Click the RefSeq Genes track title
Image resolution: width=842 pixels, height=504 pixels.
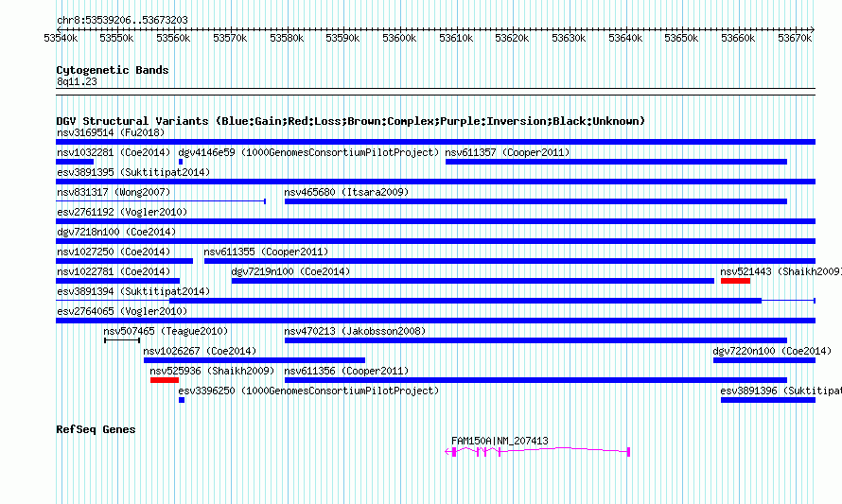[96, 429]
